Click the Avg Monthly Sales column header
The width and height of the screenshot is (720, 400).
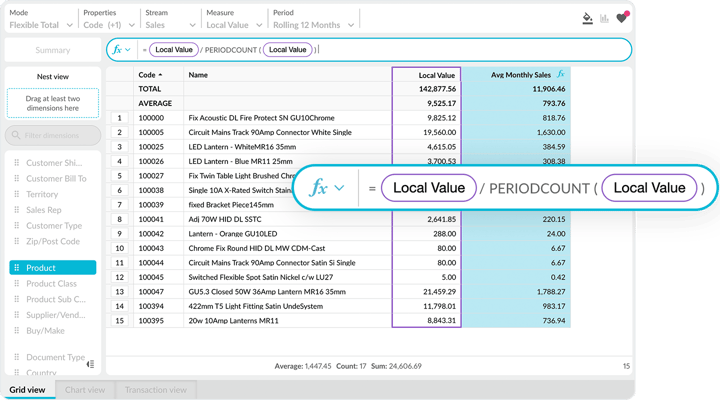click(x=516, y=75)
